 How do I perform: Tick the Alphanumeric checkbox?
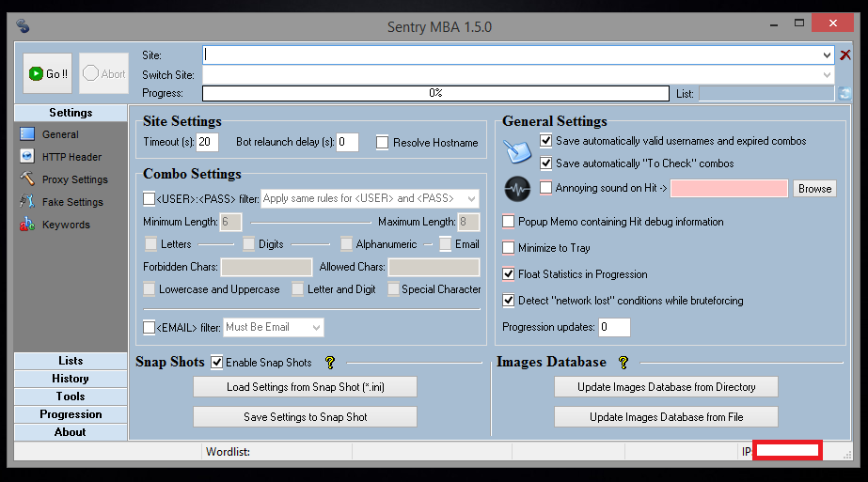pos(346,243)
